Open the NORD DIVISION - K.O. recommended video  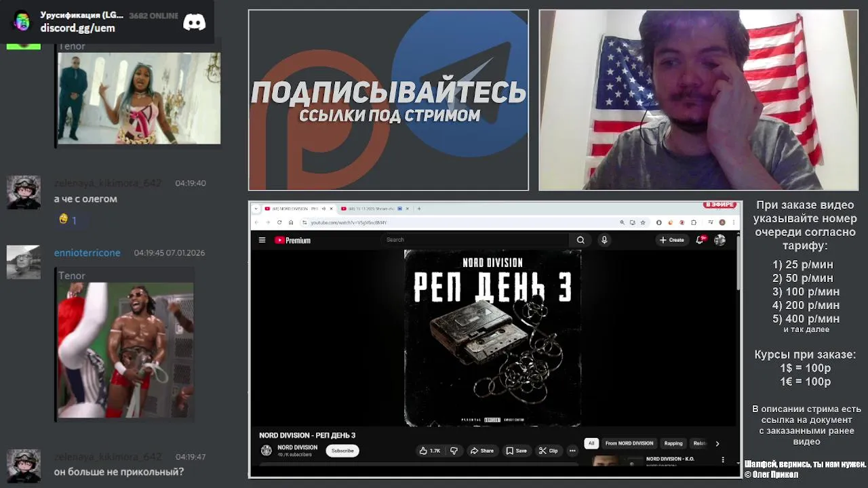point(670,459)
